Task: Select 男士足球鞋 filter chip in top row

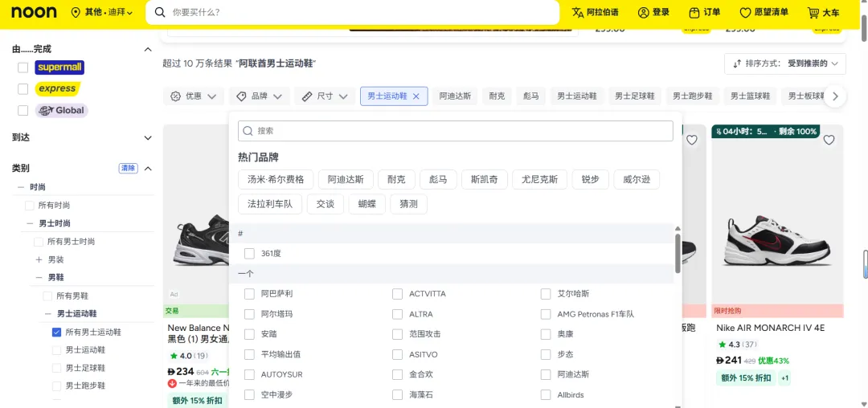Action: tap(635, 96)
